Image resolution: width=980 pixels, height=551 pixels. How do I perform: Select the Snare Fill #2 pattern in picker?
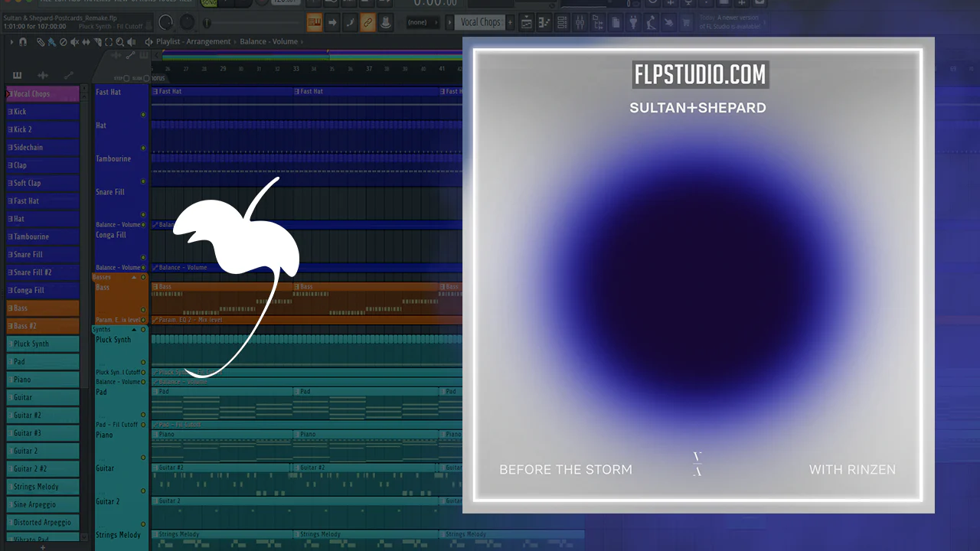click(43, 272)
